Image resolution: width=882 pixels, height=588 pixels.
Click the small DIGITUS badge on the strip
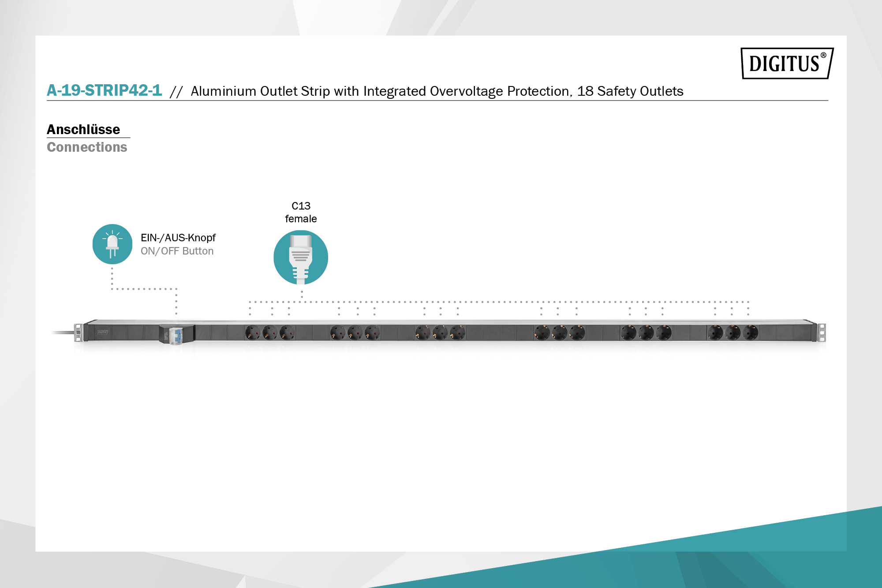(102, 332)
